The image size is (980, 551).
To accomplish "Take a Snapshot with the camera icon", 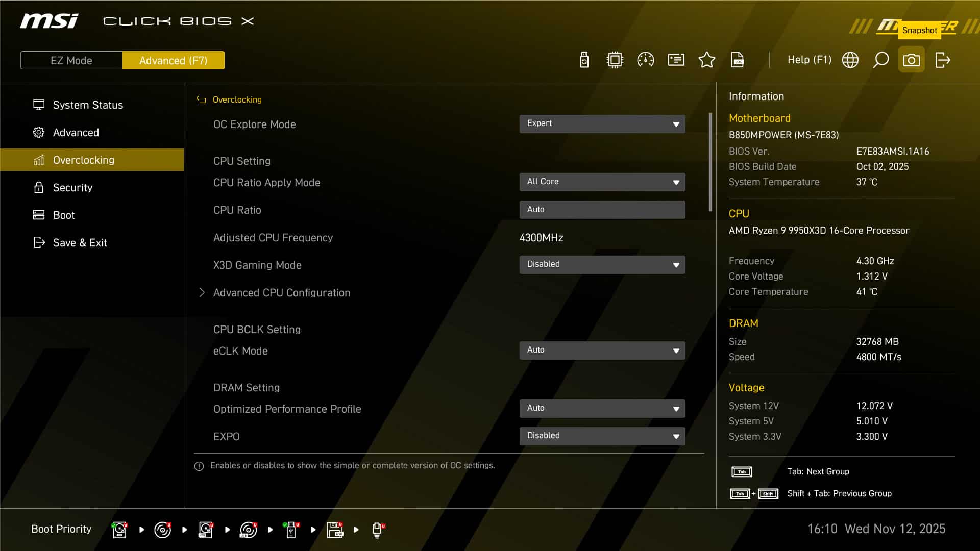I will point(912,60).
